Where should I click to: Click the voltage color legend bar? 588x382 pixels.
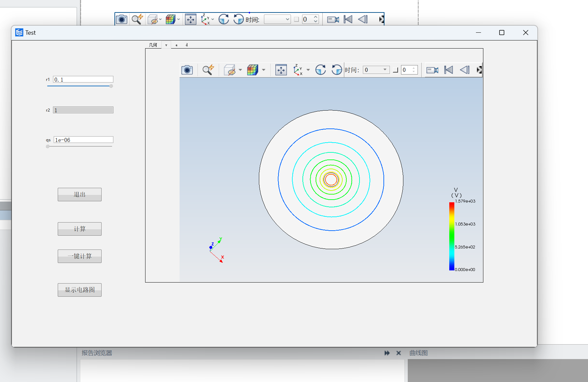(x=452, y=236)
